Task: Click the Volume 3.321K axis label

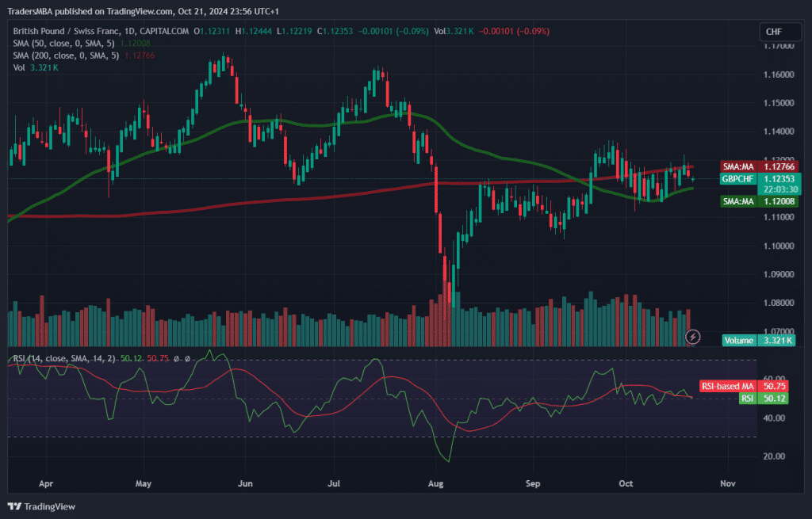Action: tap(759, 341)
